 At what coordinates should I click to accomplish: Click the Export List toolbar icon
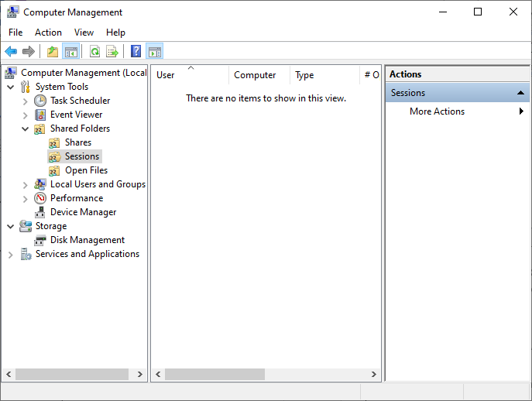(x=112, y=52)
